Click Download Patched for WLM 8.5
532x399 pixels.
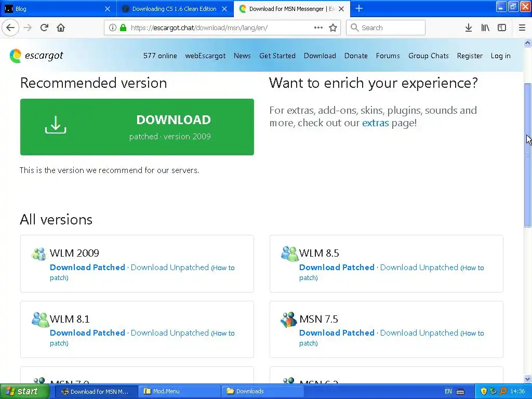pos(337,268)
